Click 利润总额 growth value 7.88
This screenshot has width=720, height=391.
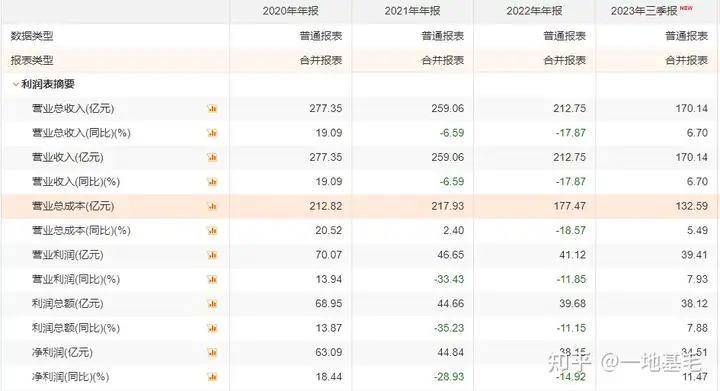point(698,328)
